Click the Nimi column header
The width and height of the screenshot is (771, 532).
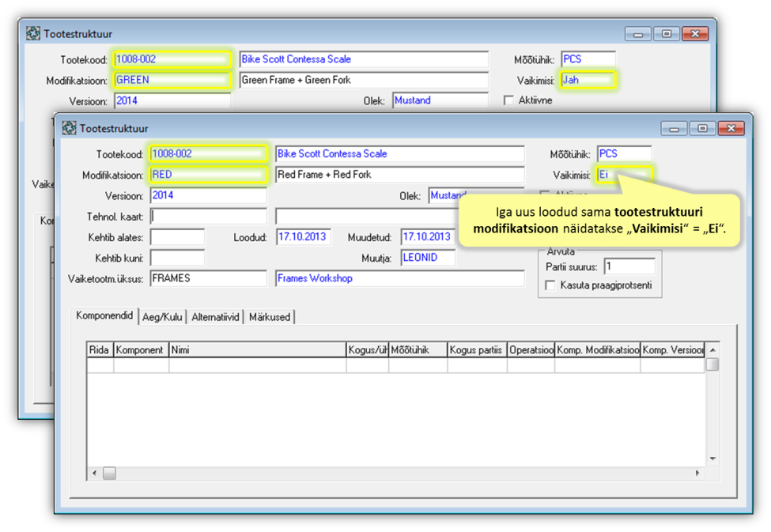point(257,349)
